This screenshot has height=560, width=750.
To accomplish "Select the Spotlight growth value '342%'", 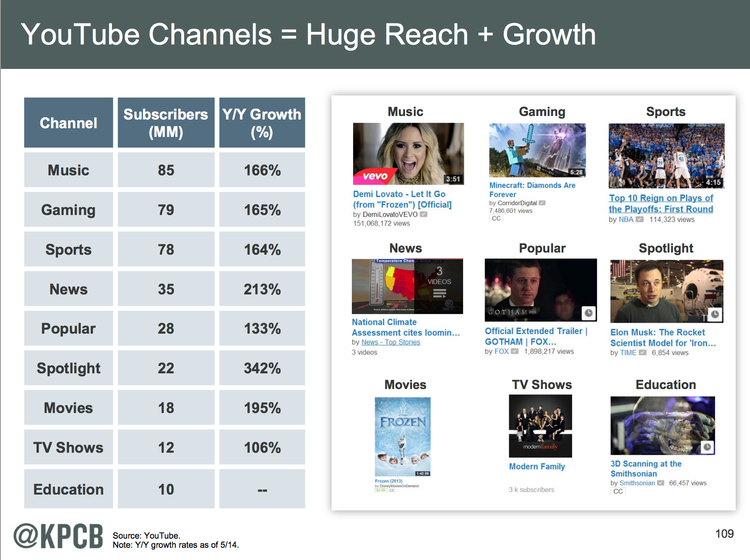I will point(262,368).
